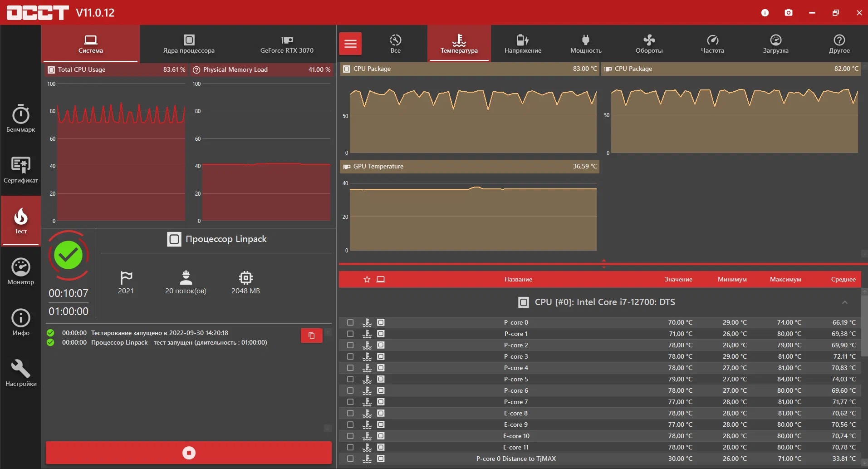
Task: Copy the test log
Action: point(312,336)
